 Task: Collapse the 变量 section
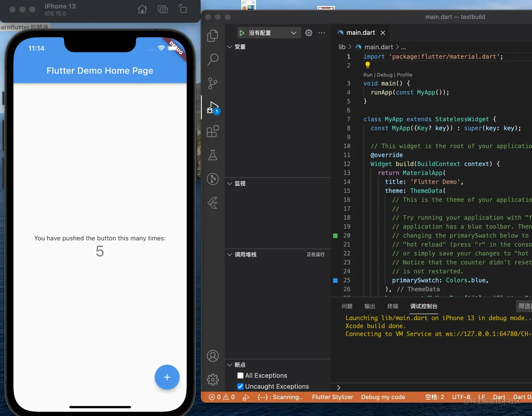pyautogui.click(x=278, y=47)
